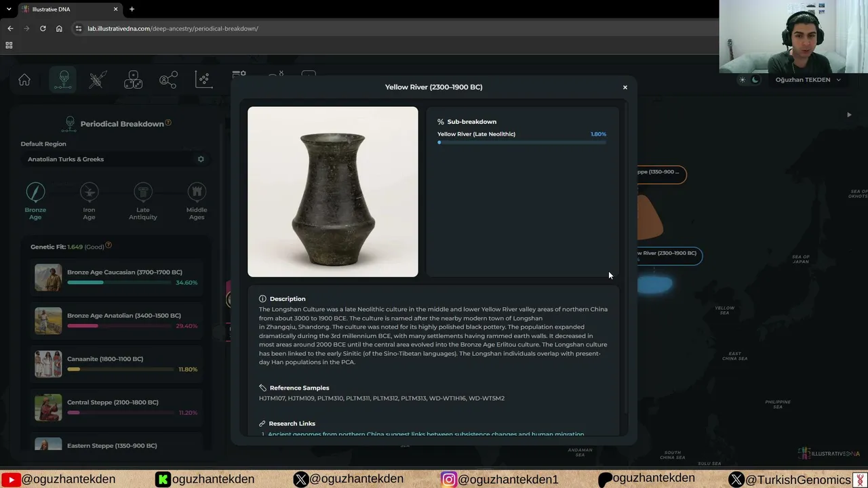Click the blue Yellow River map region

[654, 285]
